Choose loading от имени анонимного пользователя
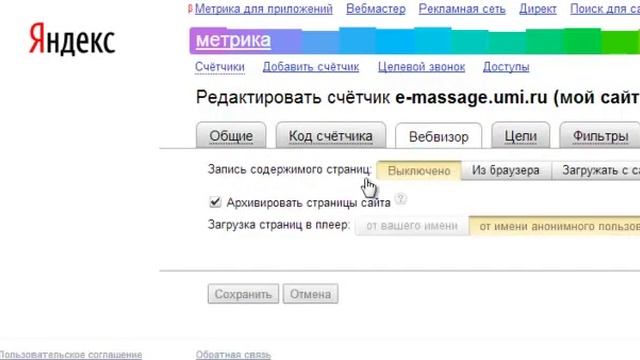The height and width of the screenshot is (360, 640). tap(554, 226)
